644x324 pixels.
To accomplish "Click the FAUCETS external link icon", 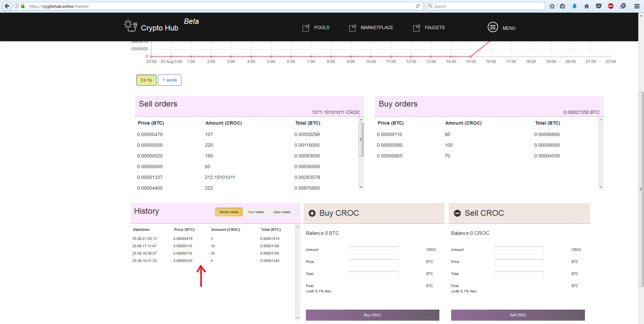I will click(417, 28).
